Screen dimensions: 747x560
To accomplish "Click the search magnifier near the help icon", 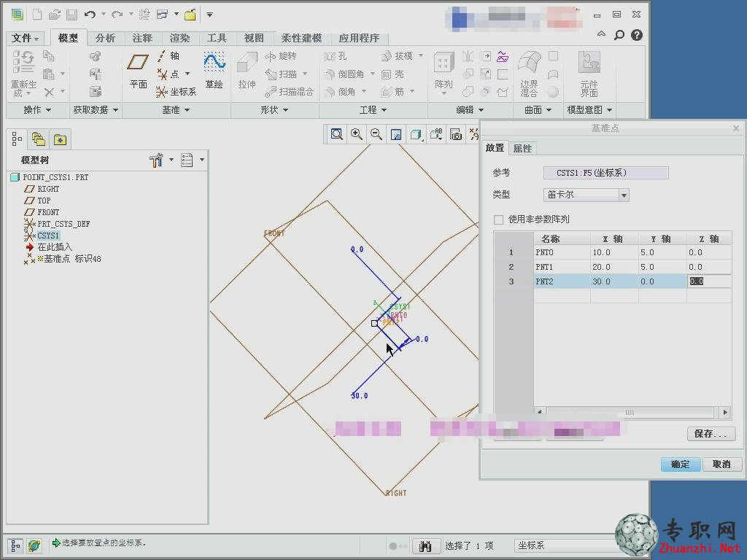I will click(x=619, y=35).
